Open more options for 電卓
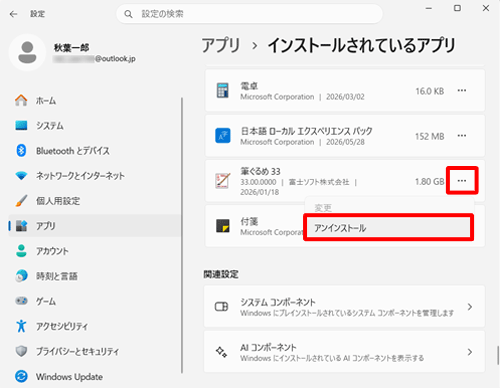This screenshot has width=500, height=388. 462,91
